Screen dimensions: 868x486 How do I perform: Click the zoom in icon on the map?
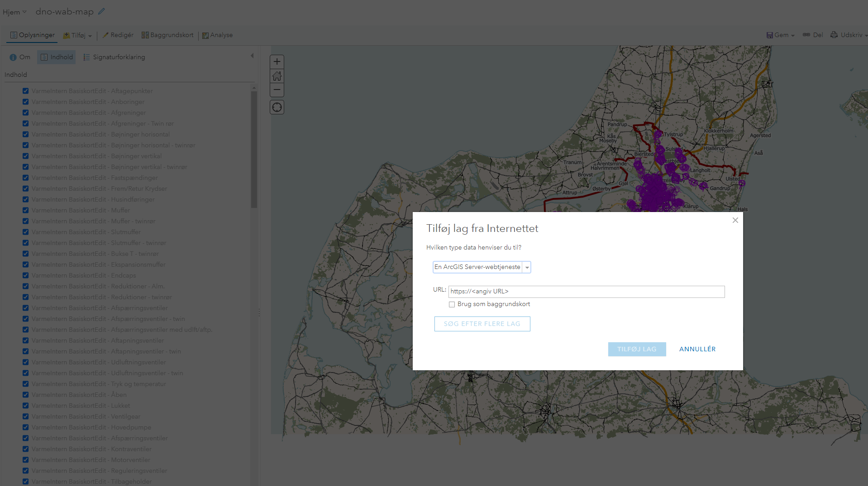click(277, 61)
